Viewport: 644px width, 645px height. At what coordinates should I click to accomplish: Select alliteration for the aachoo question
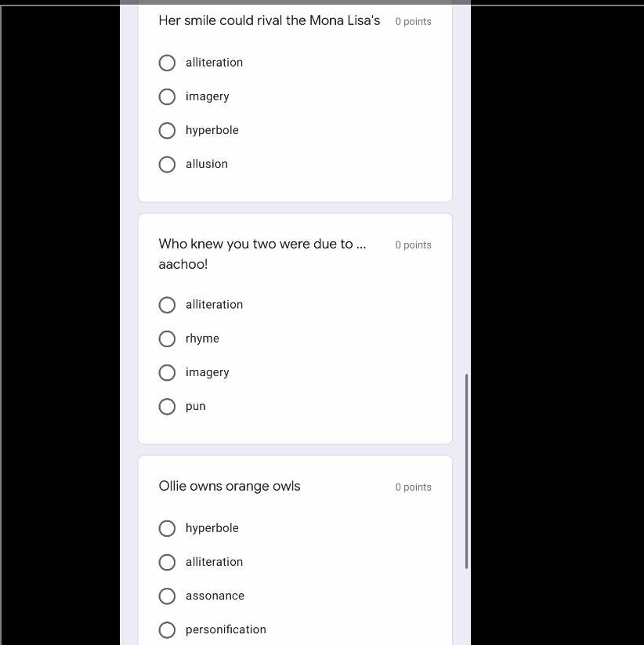tap(167, 305)
